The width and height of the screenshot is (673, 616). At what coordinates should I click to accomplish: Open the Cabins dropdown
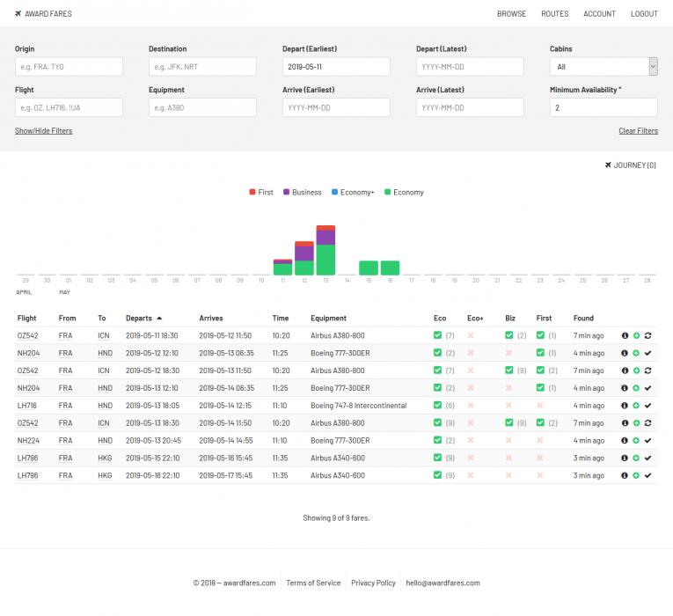pyautogui.click(x=603, y=66)
